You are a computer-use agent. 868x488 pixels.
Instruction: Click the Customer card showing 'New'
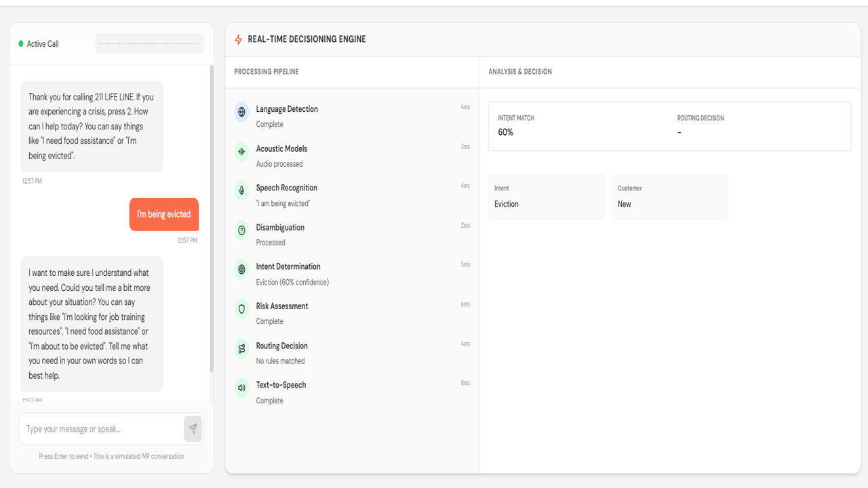pyautogui.click(x=670, y=197)
